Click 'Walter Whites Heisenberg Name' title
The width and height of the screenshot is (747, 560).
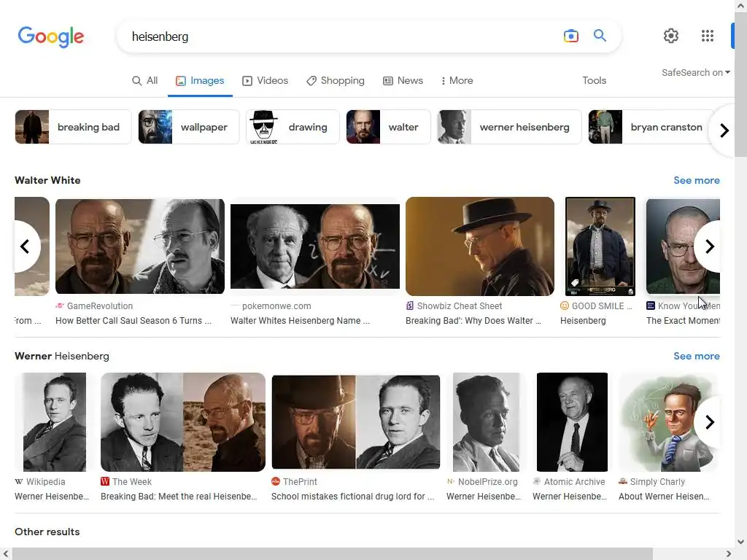coord(300,321)
